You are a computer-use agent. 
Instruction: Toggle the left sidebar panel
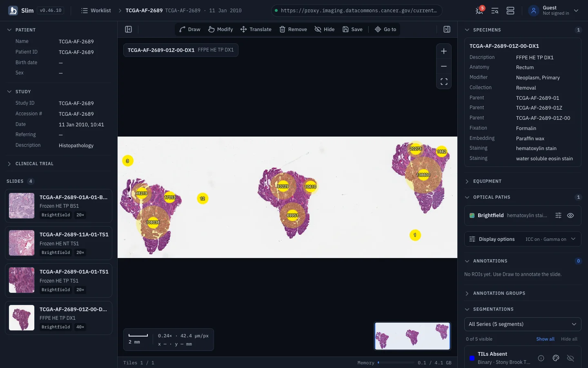point(128,29)
